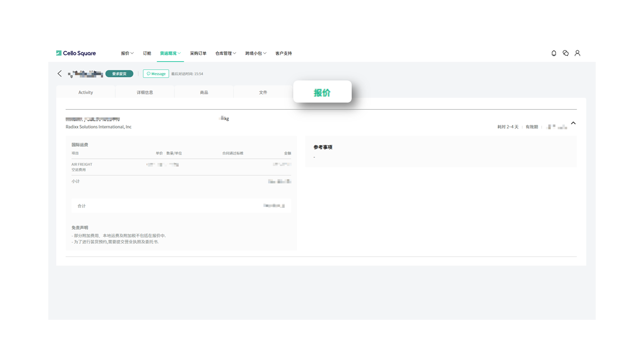The height and width of the screenshot is (362, 644).
Task: Expand the 货运现况 menu
Action: [x=170, y=53]
